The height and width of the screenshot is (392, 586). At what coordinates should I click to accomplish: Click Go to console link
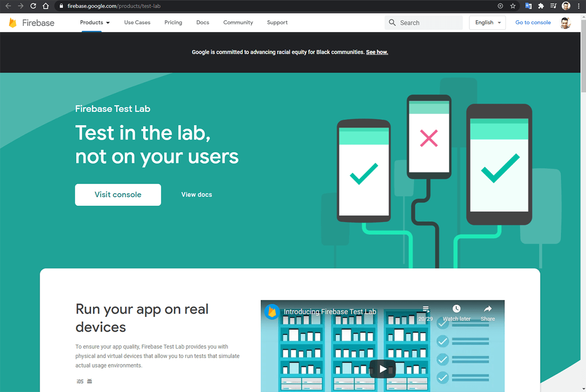(x=533, y=22)
